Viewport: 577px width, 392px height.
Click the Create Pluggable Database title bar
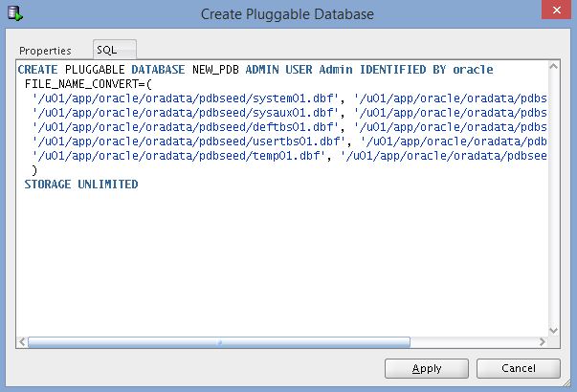tap(287, 14)
